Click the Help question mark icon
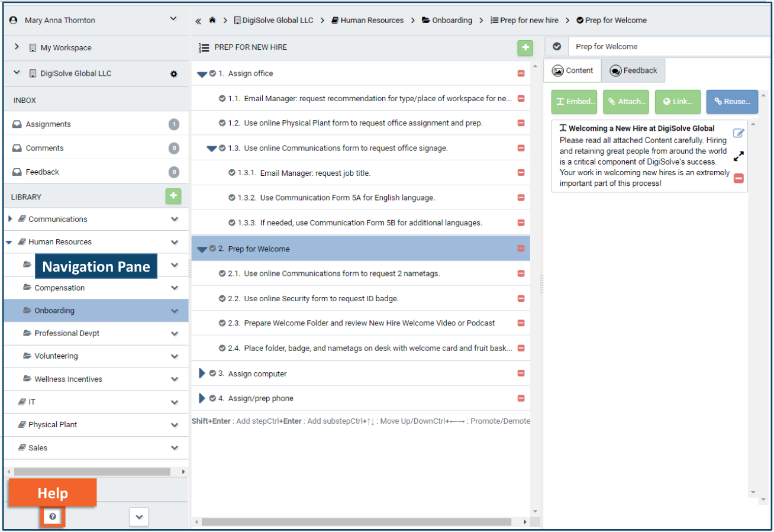Image resolution: width=774 pixels, height=532 pixels. pos(53,517)
